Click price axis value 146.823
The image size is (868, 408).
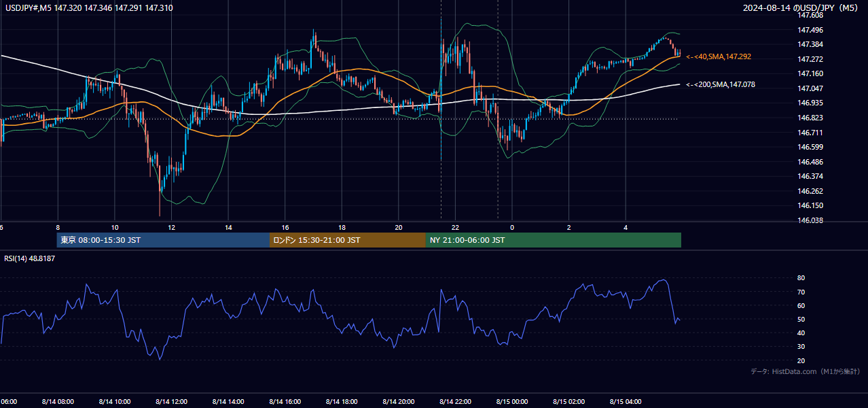(810, 118)
